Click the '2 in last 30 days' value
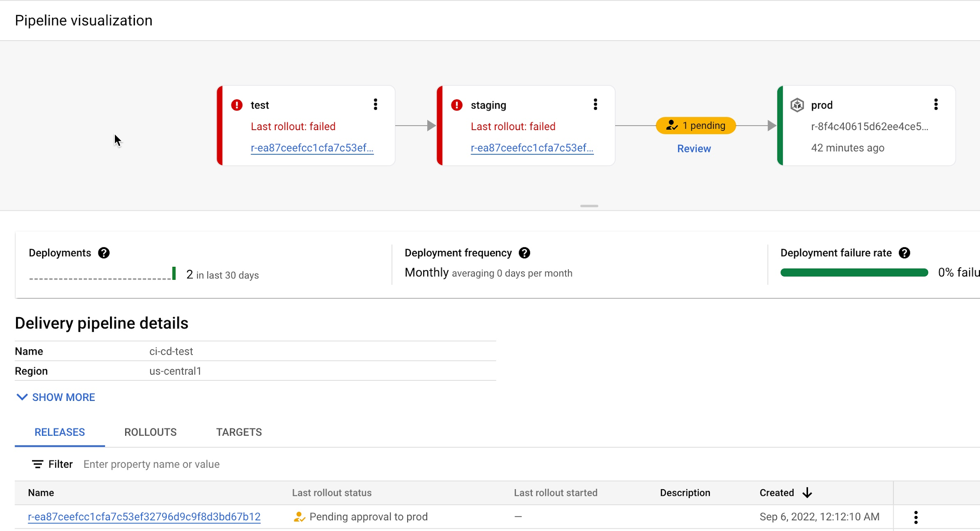The image size is (980, 531). tap(222, 274)
